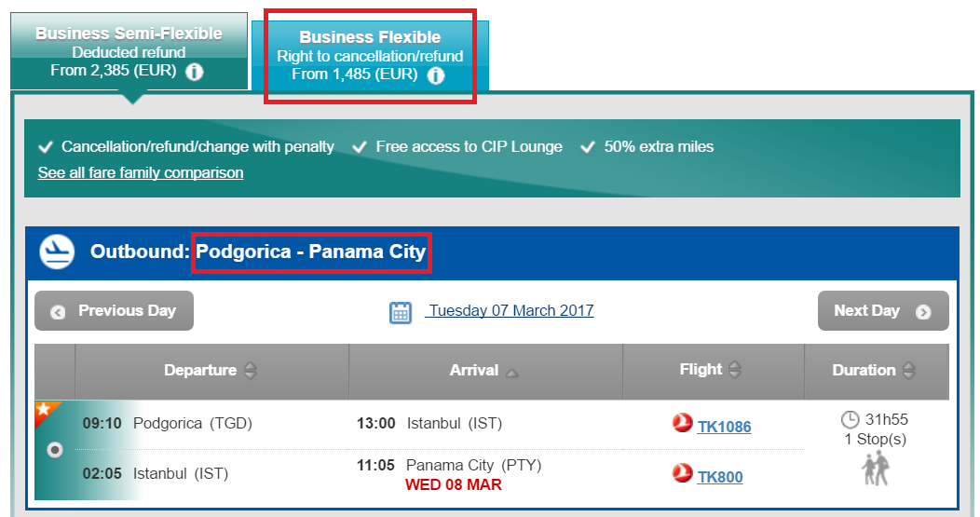Open the calendar date picker icon
Image resolution: width=980 pixels, height=517 pixels.
[x=400, y=312]
